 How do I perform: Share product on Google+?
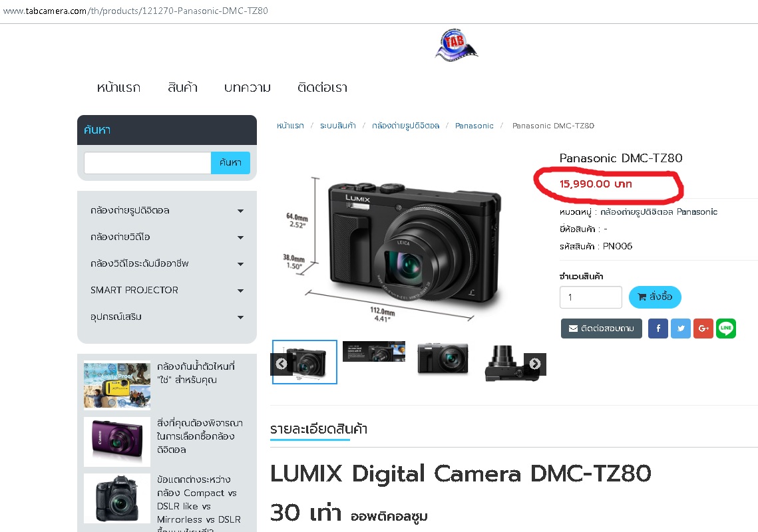click(x=703, y=328)
